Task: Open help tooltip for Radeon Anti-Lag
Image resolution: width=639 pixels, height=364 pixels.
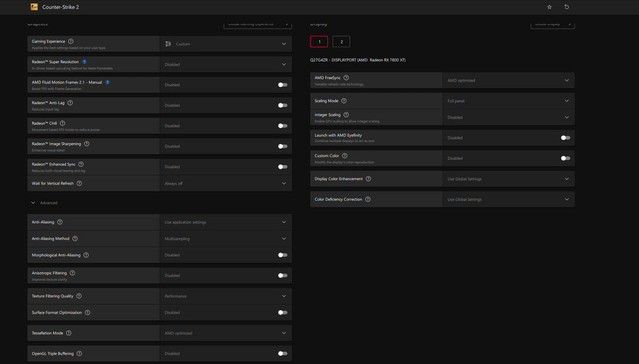Action: [x=70, y=103]
